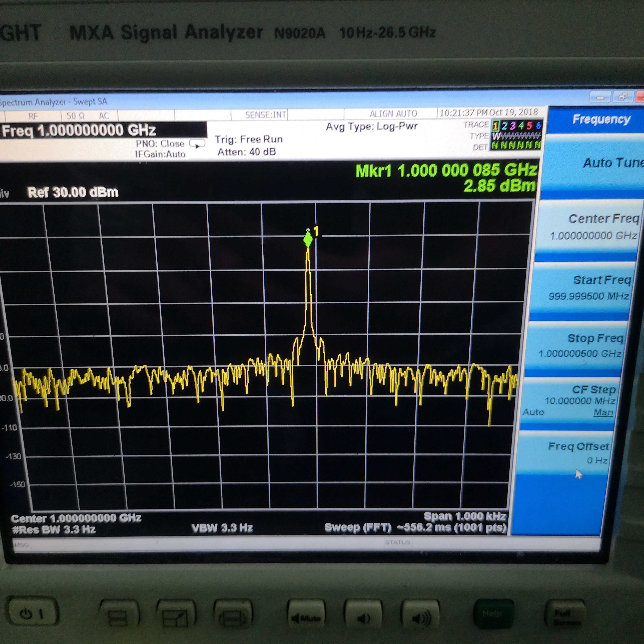Toggle CF Step to Auto
This screenshot has height=644, width=644.
click(x=533, y=412)
